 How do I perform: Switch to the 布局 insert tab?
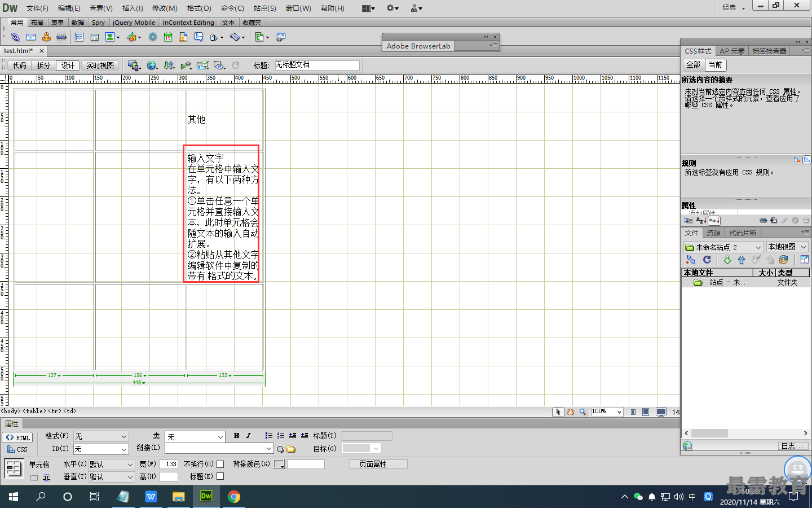coord(37,23)
